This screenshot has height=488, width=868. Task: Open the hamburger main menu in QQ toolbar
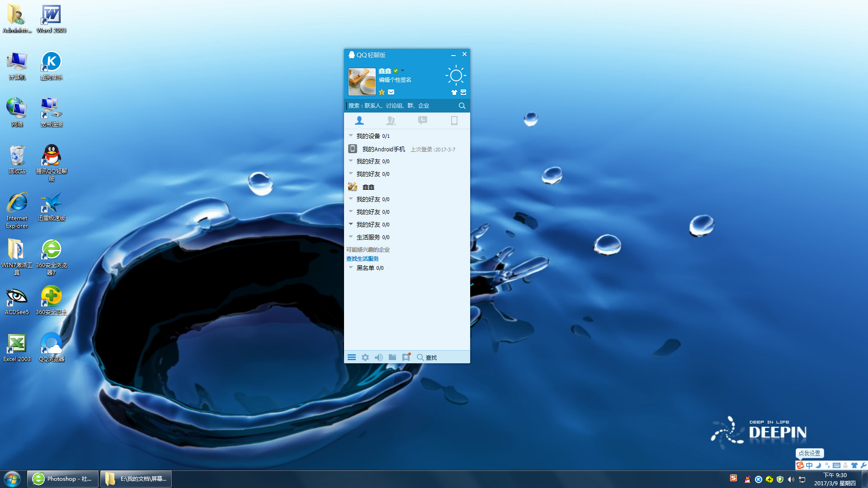(352, 357)
